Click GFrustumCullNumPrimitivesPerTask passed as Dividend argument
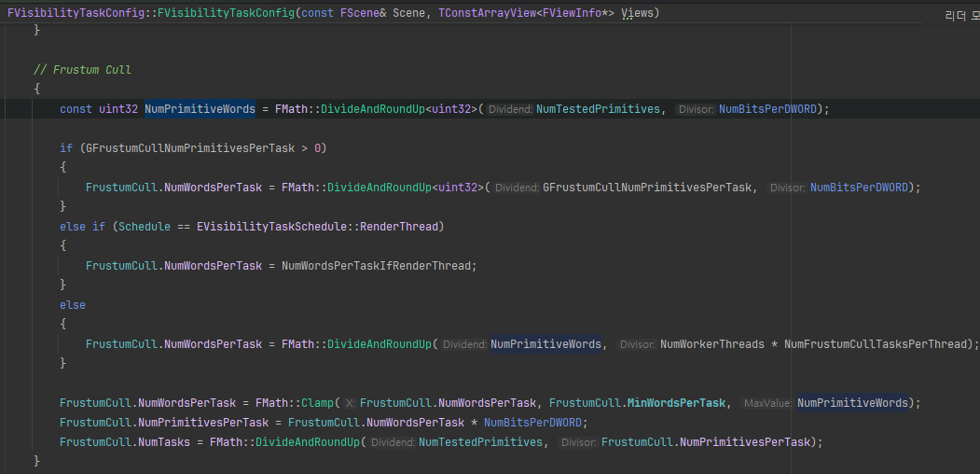Viewport: 980px width, 474px height. point(647,187)
